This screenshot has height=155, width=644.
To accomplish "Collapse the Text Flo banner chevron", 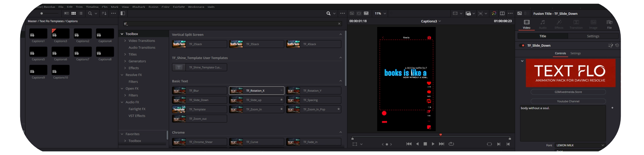I will [x=522, y=61].
